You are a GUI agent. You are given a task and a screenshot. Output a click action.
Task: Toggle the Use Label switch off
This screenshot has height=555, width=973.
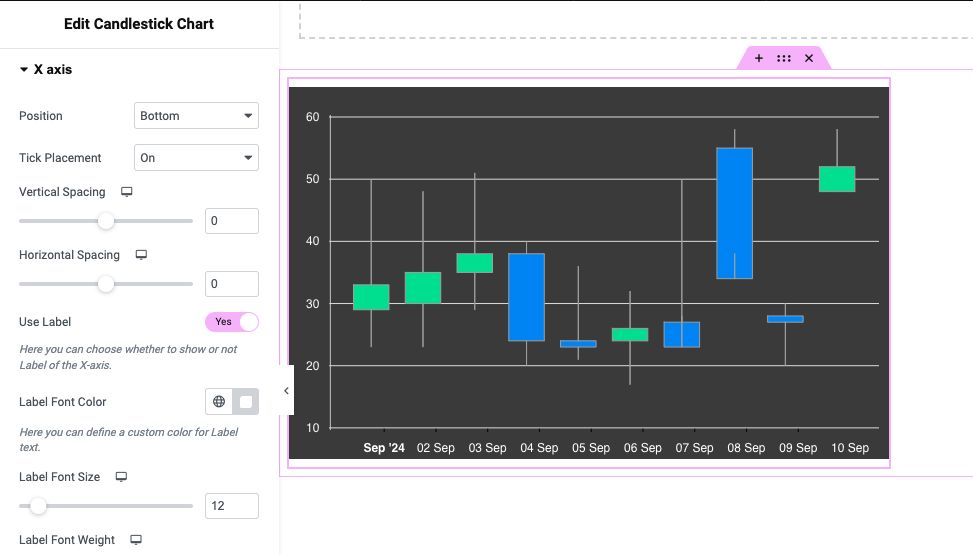232,322
